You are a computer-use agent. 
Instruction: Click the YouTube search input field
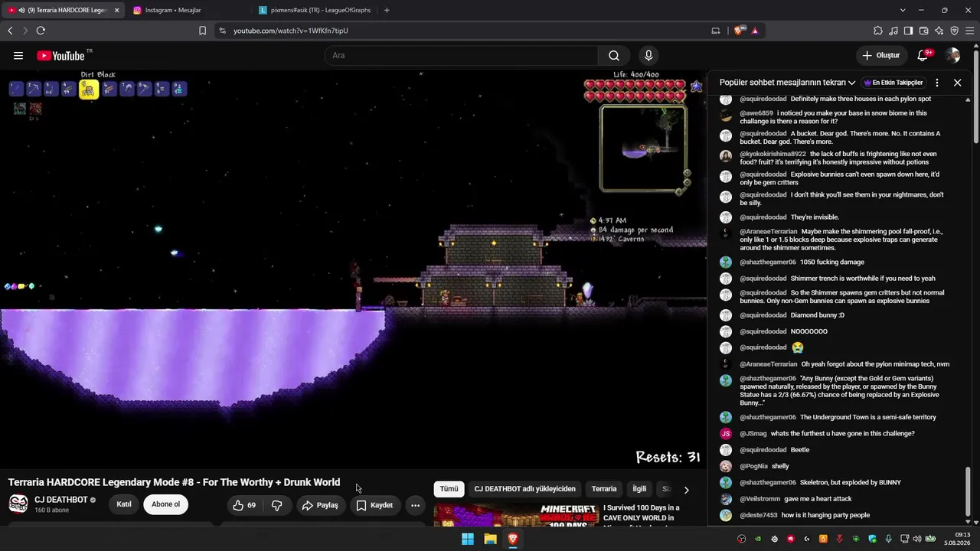(461, 55)
